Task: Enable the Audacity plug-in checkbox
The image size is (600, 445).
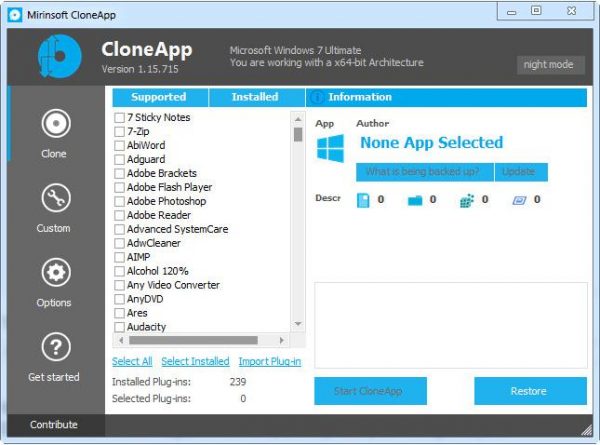Action: click(119, 327)
